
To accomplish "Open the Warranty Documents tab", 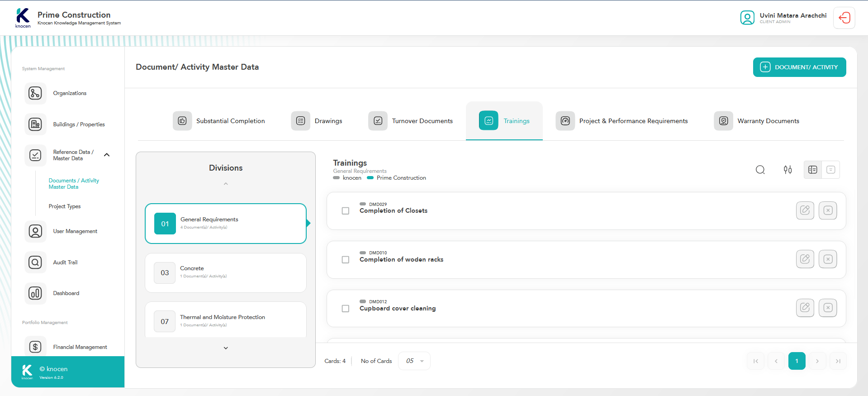I will click(757, 121).
